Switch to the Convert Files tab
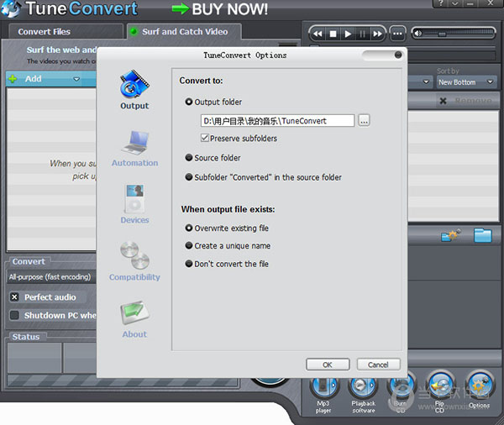The width and height of the screenshot is (504, 425). [66, 32]
